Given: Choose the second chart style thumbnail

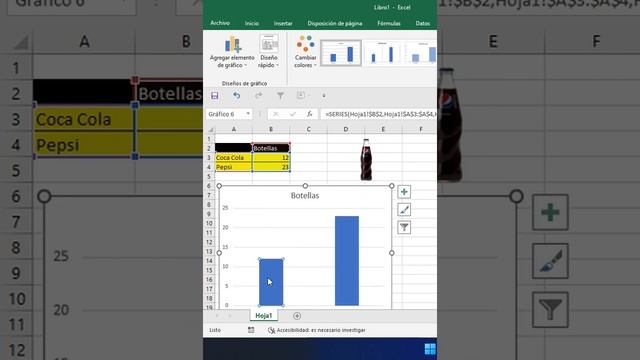Looking at the screenshot, I should (x=382, y=53).
